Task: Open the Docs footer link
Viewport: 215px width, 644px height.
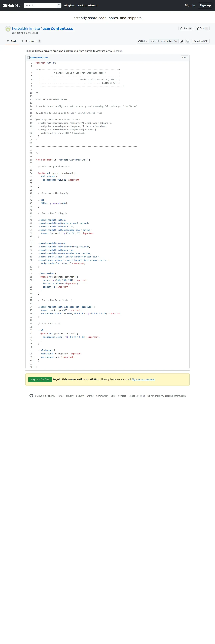Action: [x=113, y=396]
